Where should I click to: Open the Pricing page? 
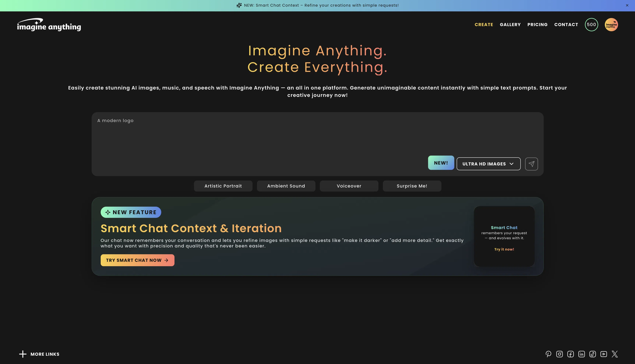tap(537, 24)
